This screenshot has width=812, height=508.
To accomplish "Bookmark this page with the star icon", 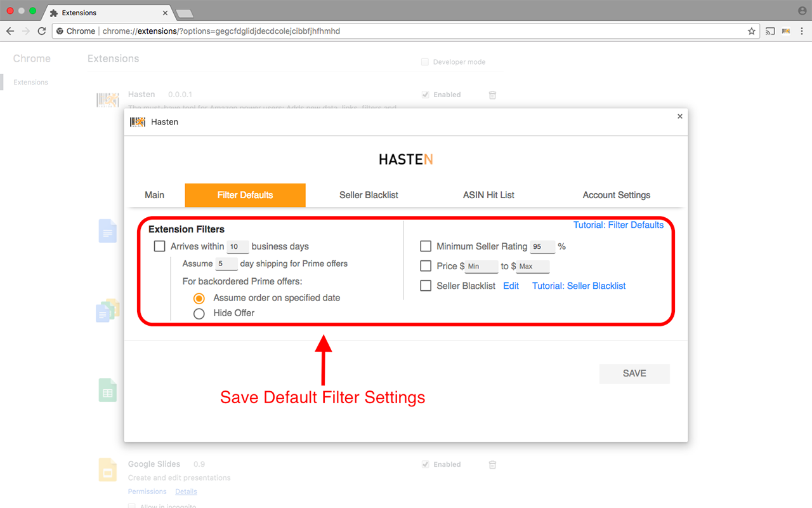I will (752, 31).
